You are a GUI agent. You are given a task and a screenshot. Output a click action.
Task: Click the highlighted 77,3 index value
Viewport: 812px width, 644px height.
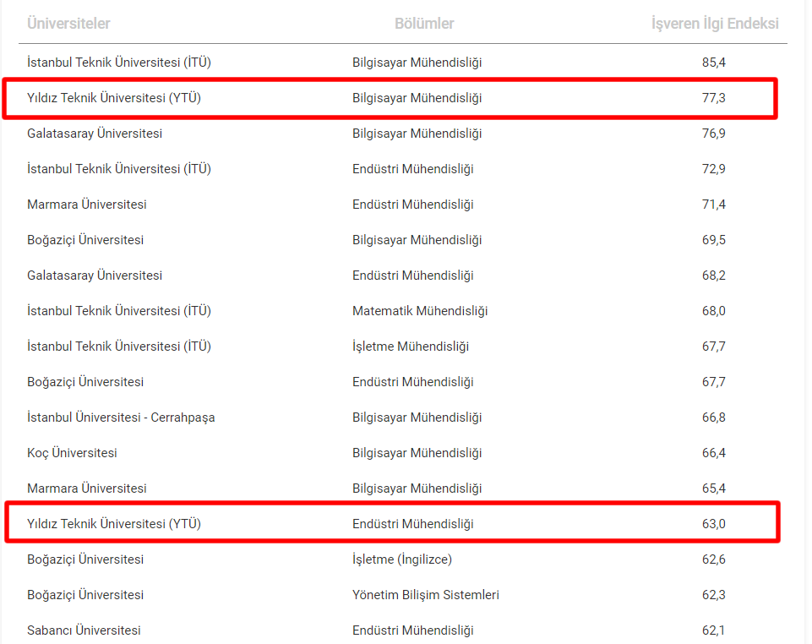[713, 98]
